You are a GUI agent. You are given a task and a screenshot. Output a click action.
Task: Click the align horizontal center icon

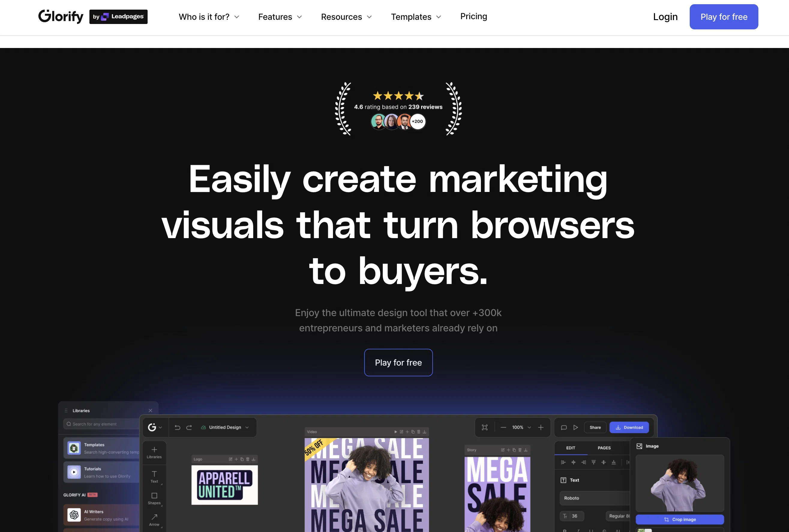(574, 462)
